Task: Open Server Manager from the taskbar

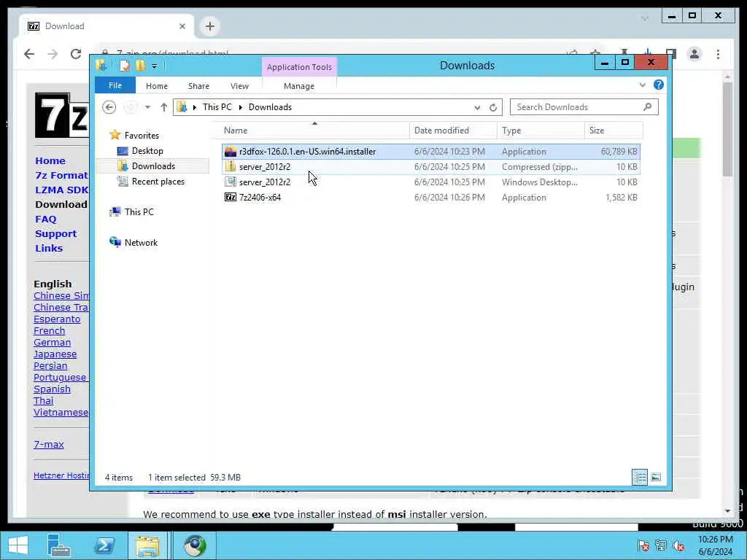Action: click(x=59, y=545)
